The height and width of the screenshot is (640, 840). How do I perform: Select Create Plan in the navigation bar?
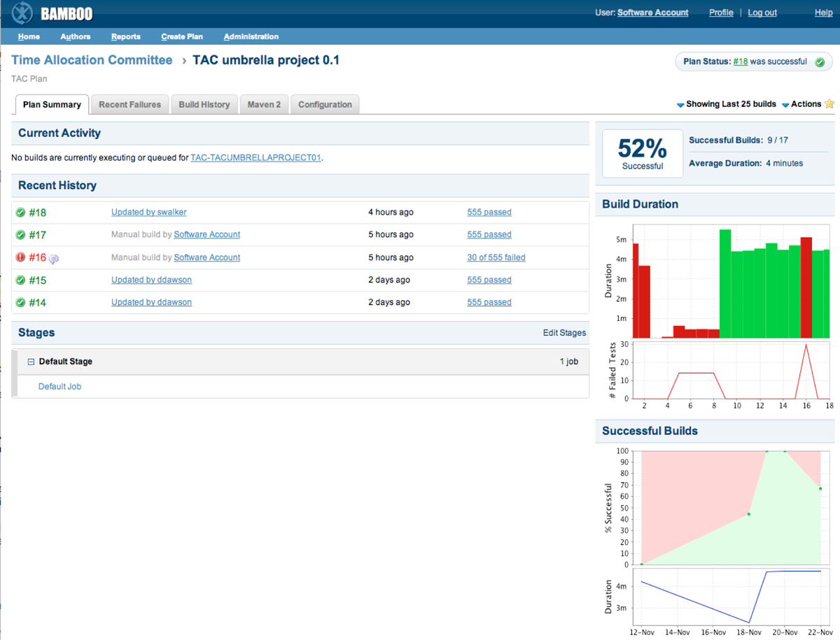(182, 36)
